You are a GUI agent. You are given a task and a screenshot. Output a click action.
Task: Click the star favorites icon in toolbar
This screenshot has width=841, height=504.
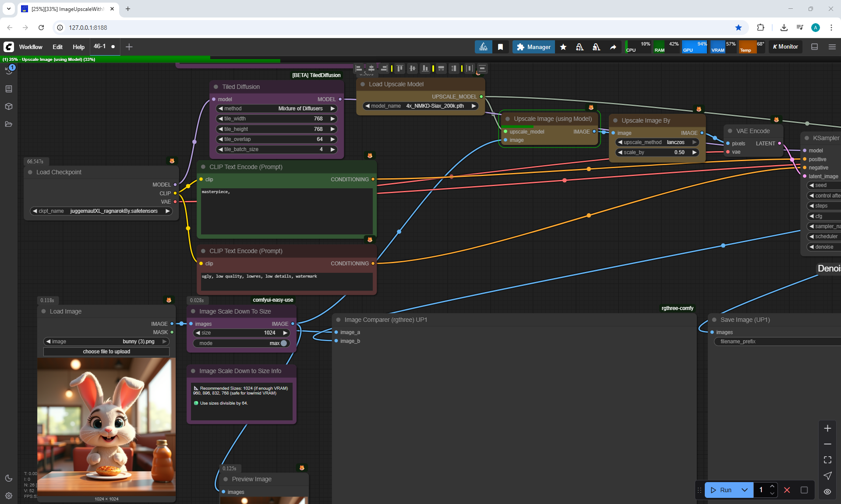tap(563, 47)
